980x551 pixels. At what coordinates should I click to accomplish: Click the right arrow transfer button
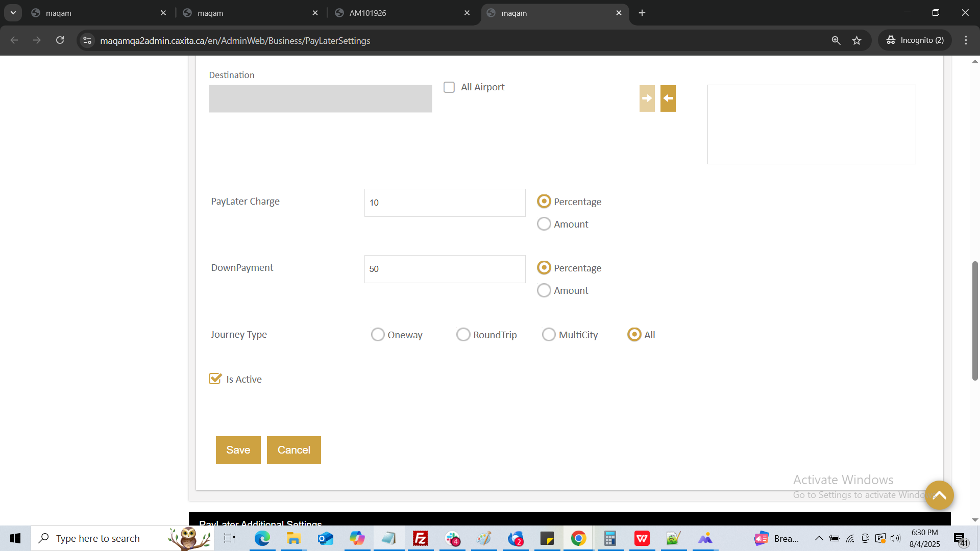pos(647,98)
